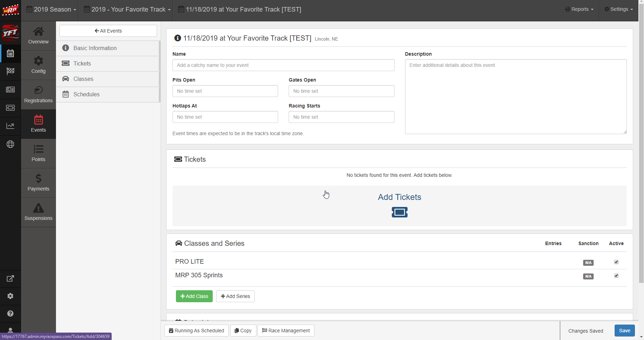Open the ticket icon in left rail

point(10,108)
